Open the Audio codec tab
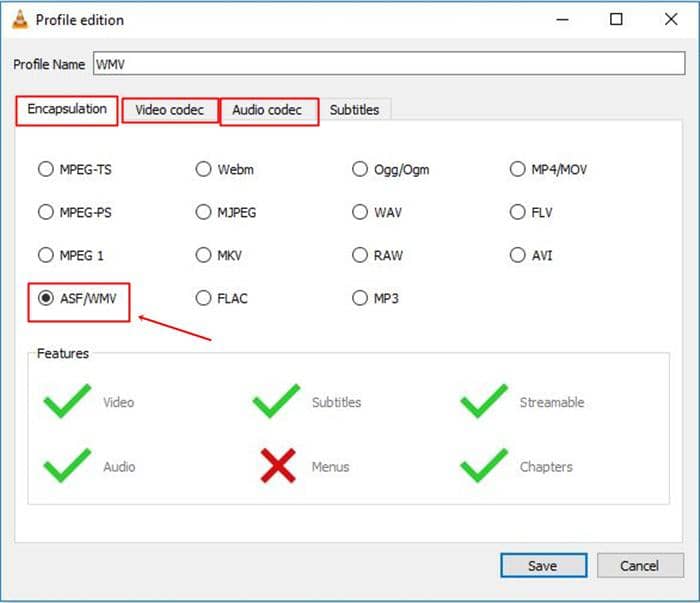 tap(267, 110)
